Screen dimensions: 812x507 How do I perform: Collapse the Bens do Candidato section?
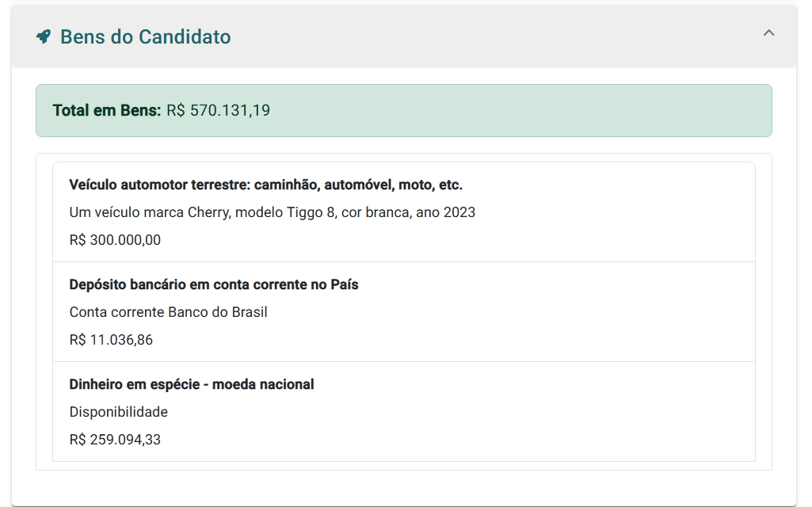tap(767, 33)
